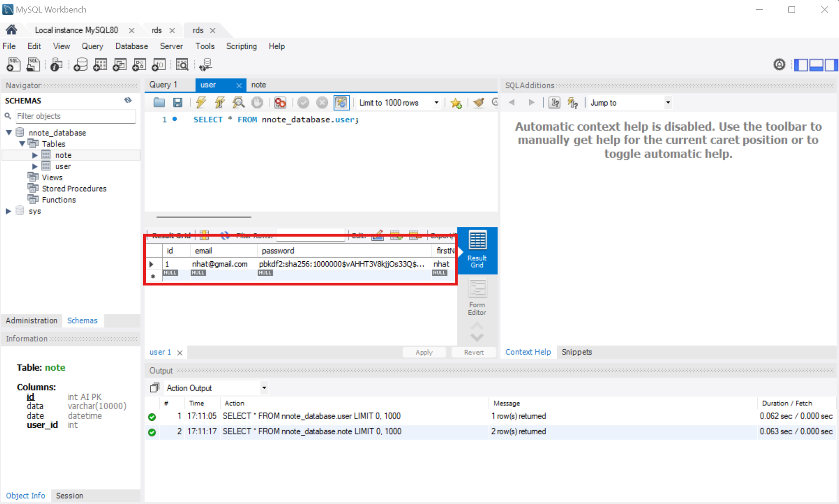Image resolution: width=839 pixels, height=504 pixels.
Task: Execute the SQL statement lightning icon
Action: [x=201, y=102]
